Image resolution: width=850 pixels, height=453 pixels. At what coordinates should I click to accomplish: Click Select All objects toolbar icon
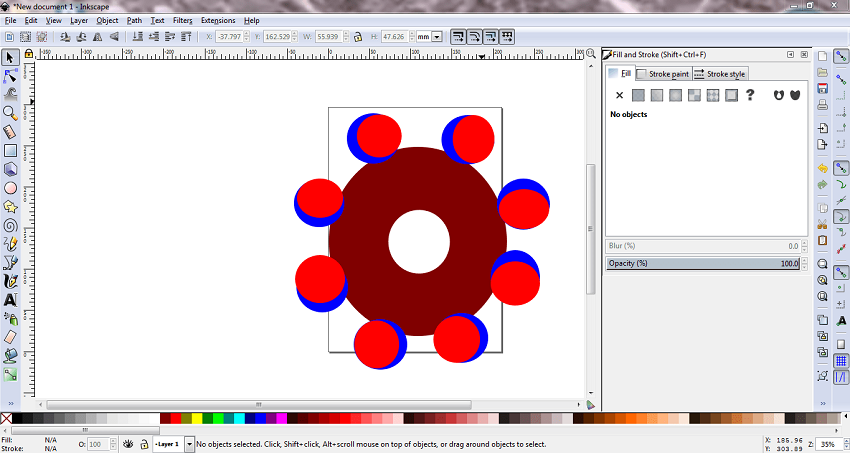pos(10,37)
